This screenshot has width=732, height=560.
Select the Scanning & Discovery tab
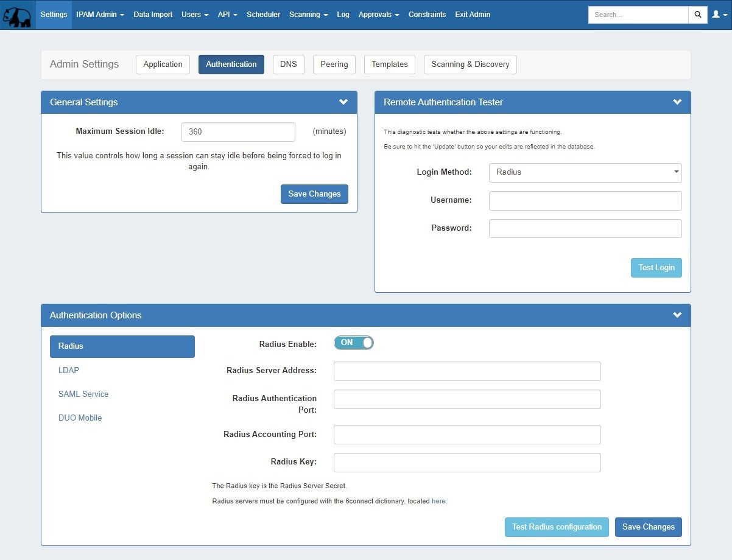[470, 65]
